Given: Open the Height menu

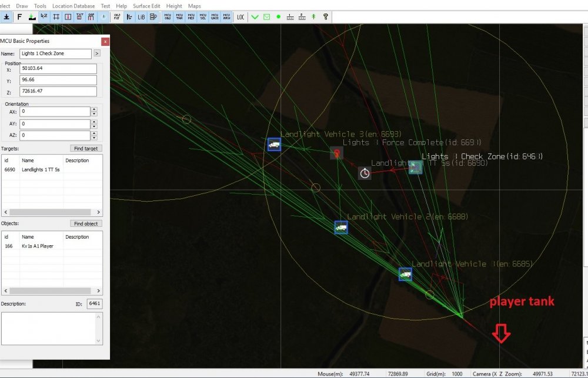Looking at the screenshot, I should point(174,6).
